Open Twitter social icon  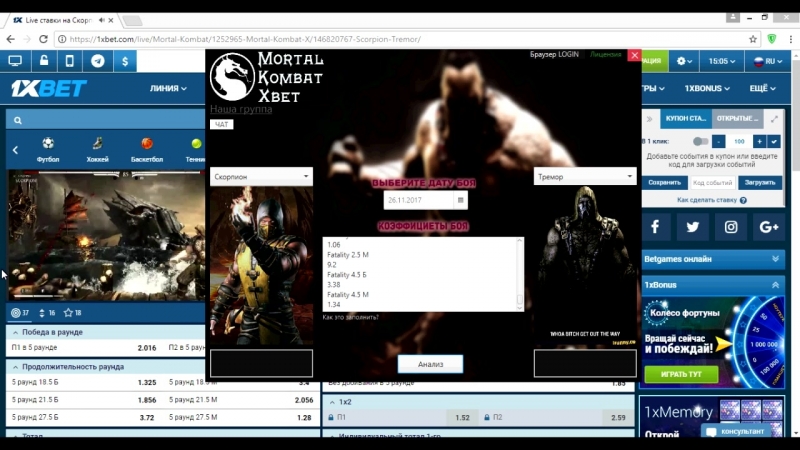pyautogui.click(x=692, y=227)
